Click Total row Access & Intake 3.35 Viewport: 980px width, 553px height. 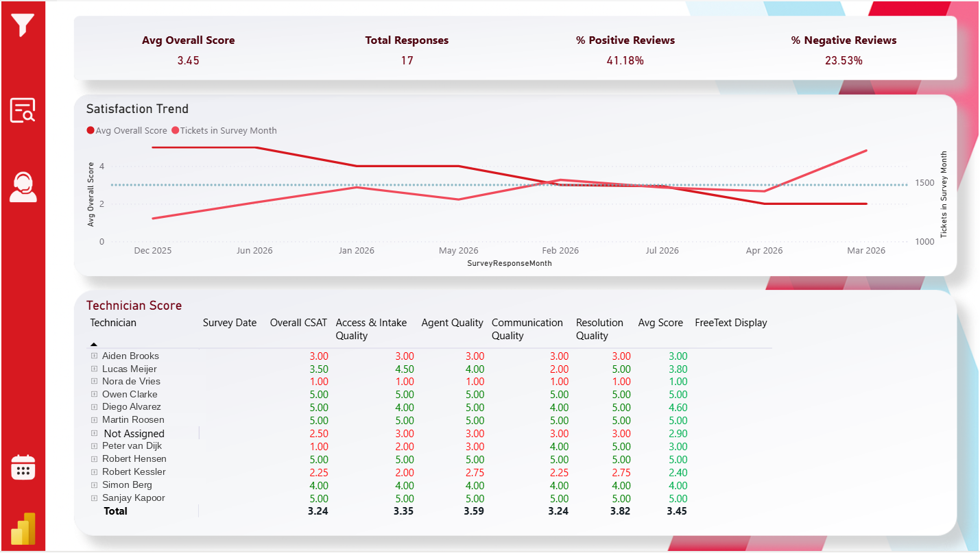(x=403, y=511)
